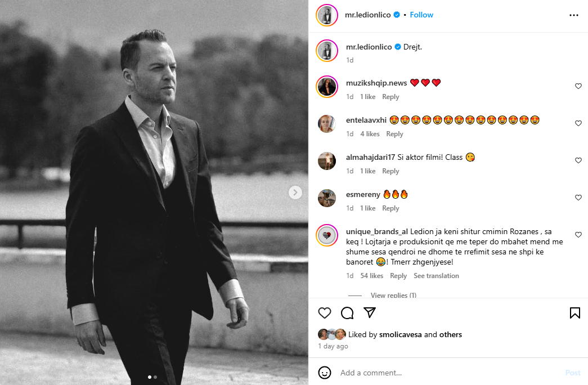Like the muzikshqip.news comment

tap(578, 86)
